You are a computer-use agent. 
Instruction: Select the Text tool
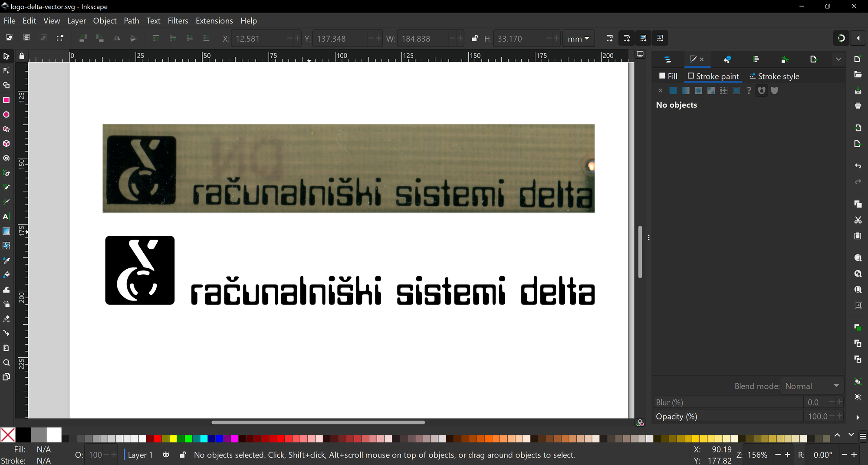tap(6, 217)
